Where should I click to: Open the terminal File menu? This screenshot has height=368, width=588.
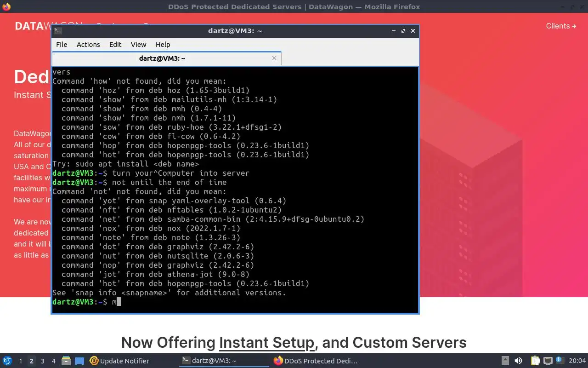point(62,45)
